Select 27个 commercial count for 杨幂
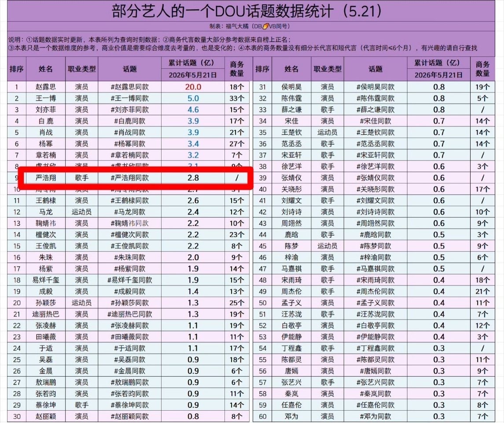This screenshot has height=423, width=504. coord(237,144)
